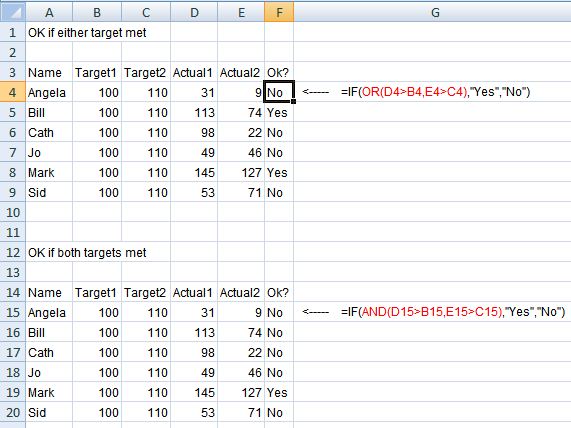Select column A header
This screenshot has height=428, width=571.
49,12
